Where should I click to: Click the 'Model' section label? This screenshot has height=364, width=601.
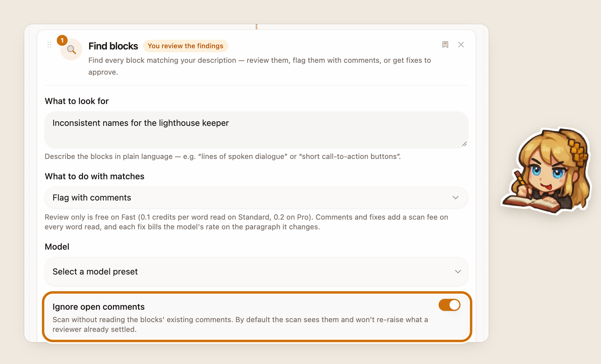57,247
